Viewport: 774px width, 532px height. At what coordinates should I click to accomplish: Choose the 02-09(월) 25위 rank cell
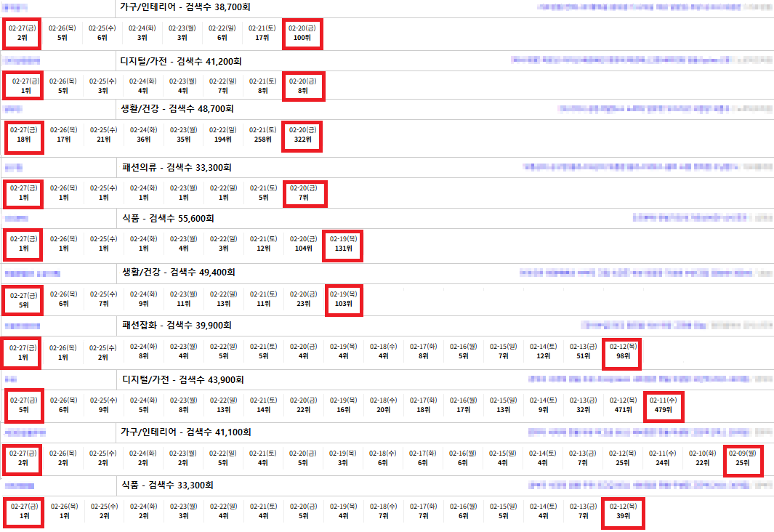(x=743, y=458)
